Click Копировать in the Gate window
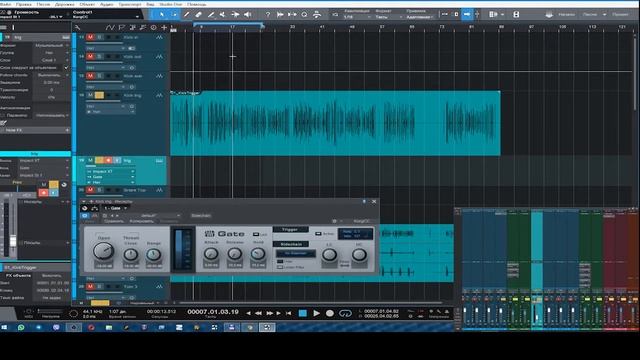 [141, 221]
